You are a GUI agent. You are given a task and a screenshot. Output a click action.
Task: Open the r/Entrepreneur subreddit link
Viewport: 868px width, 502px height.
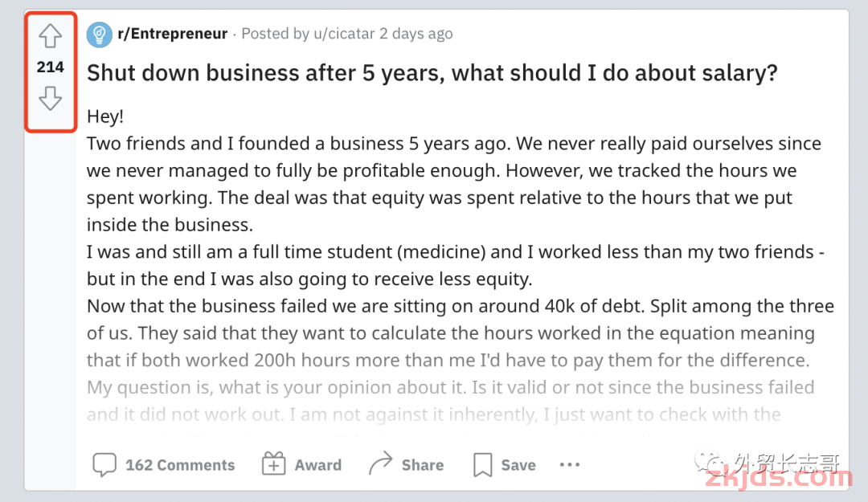click(173, 34)
